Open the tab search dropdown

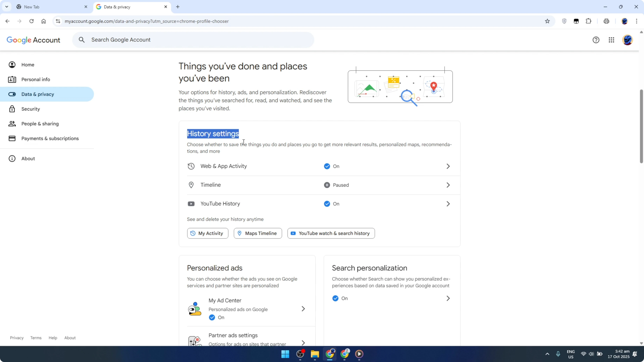(6, 7)
